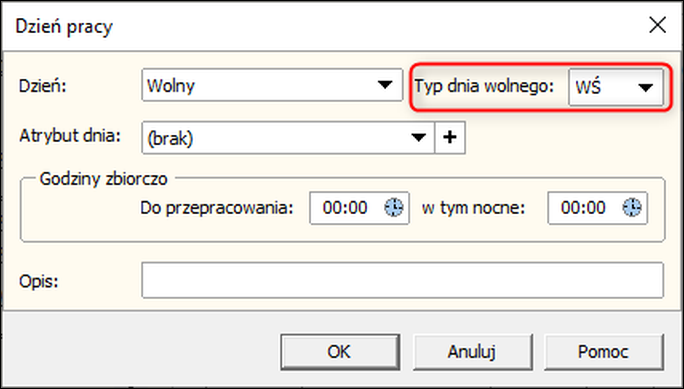Expand the Dzień dropdown arrow
The width and height of the screenshot is (684, 389).
[x=385, y=85]
